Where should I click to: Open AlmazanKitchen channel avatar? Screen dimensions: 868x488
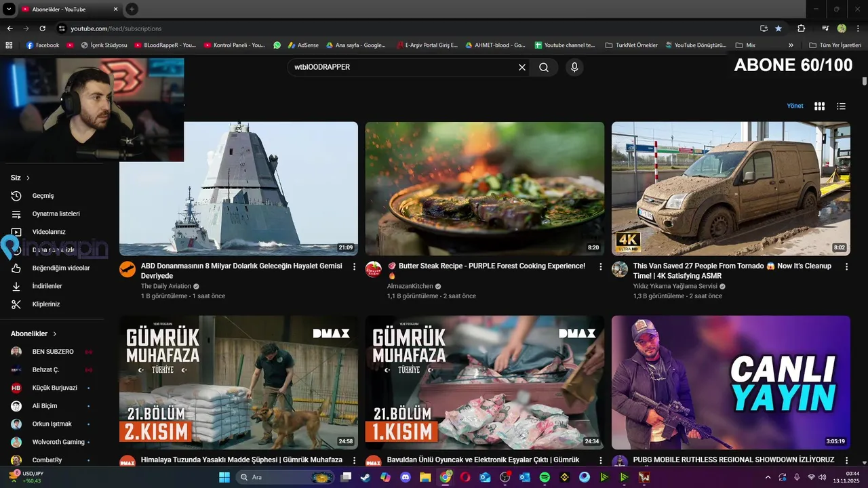[374, 269]
